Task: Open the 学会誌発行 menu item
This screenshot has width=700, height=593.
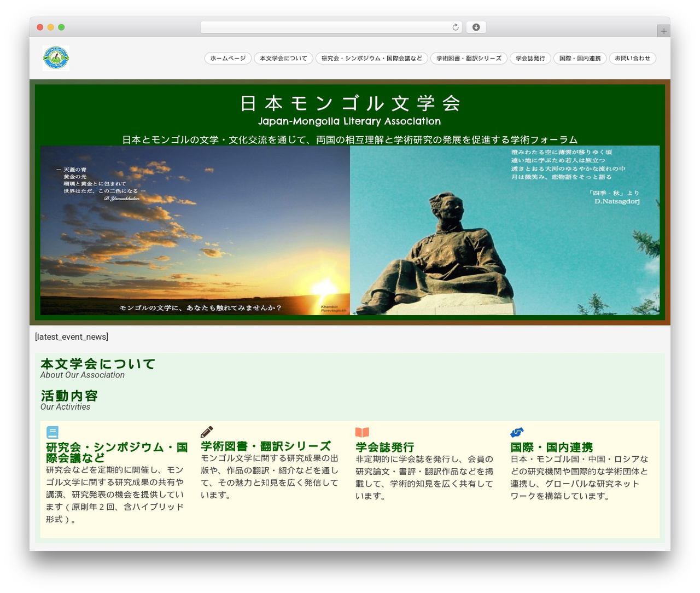Action: coord(530,58)
